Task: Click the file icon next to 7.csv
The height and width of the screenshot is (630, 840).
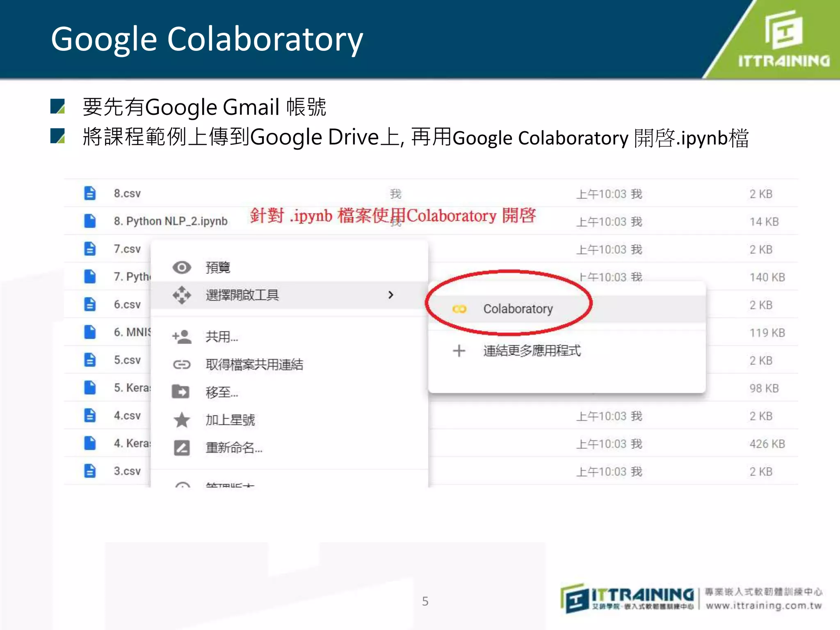Action: pyautogui.click(x=90, y=249)
